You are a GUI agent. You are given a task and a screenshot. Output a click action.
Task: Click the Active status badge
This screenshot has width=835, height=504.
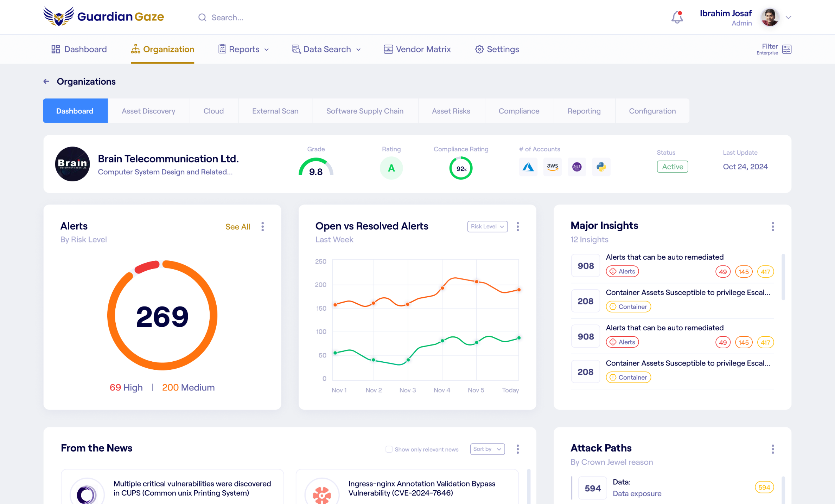[x=673, y=167]
